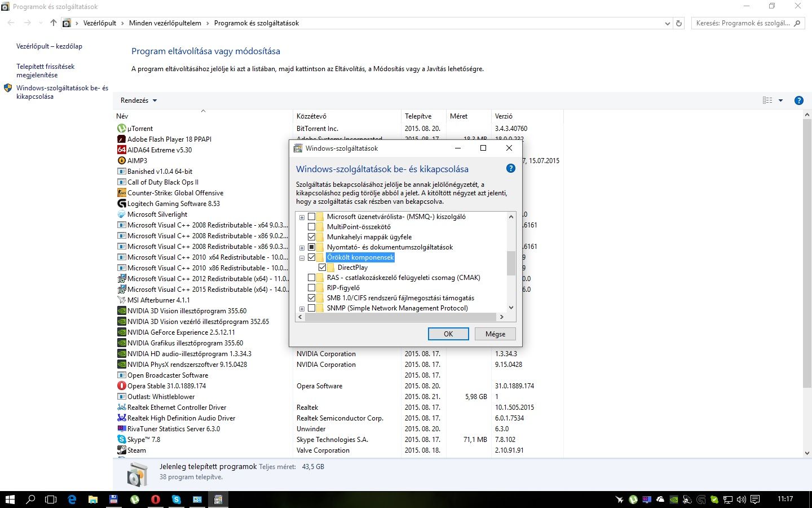Screen dimensions: 812x508
Task: Enable the MultiPoint-összekötő checkbox
Action: [311, 227]
